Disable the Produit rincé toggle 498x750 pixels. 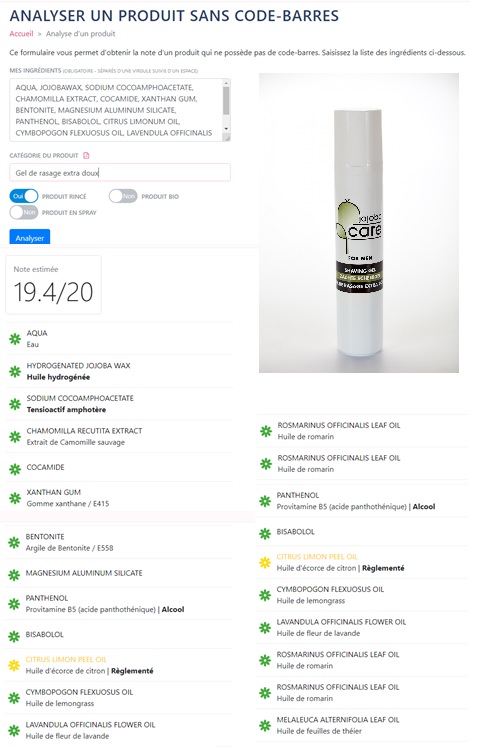point(24,196)
